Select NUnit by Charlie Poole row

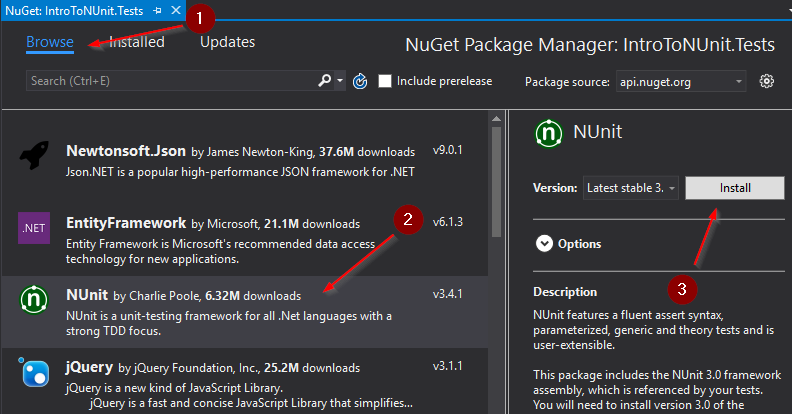[x=245, y=312]
